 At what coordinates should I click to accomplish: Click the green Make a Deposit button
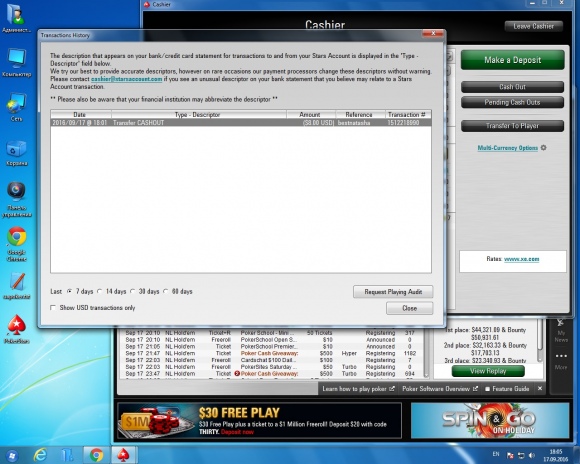(x=512, y=60)
